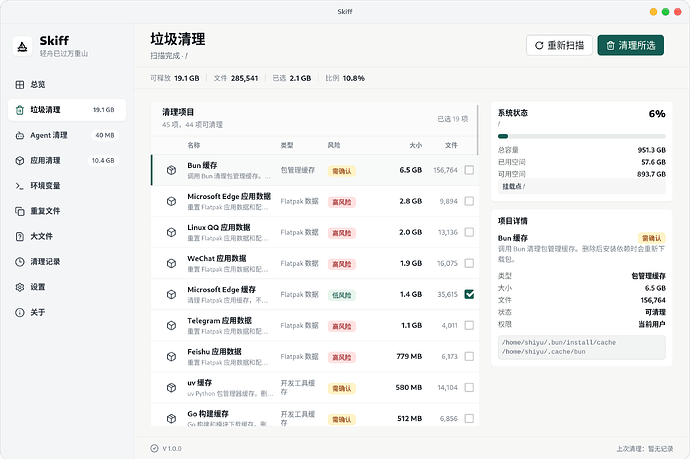This screenshot has height=459, width=690.
Task: Click the package icon of Microsoft Edge 缓存 row
Action: (x=172, y=294)
